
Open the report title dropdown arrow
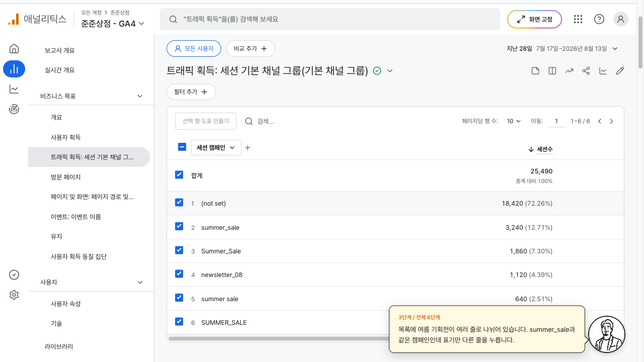[389, 71]
